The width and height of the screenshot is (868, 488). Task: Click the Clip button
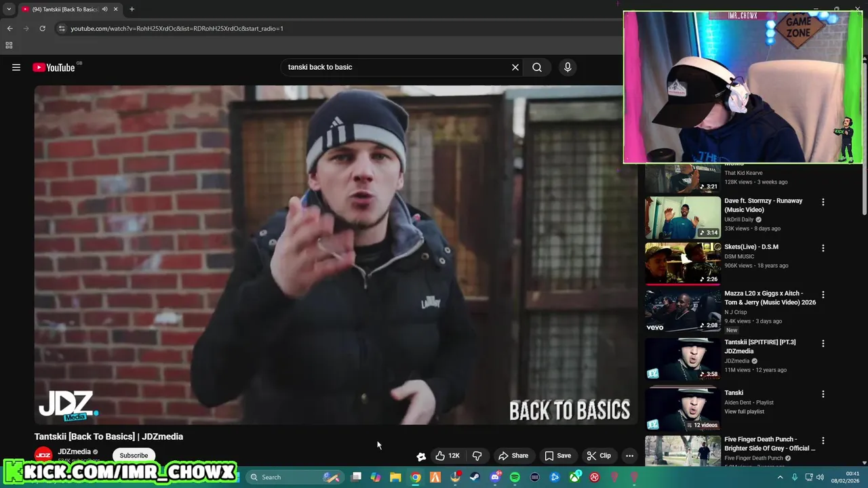point(599,455)
